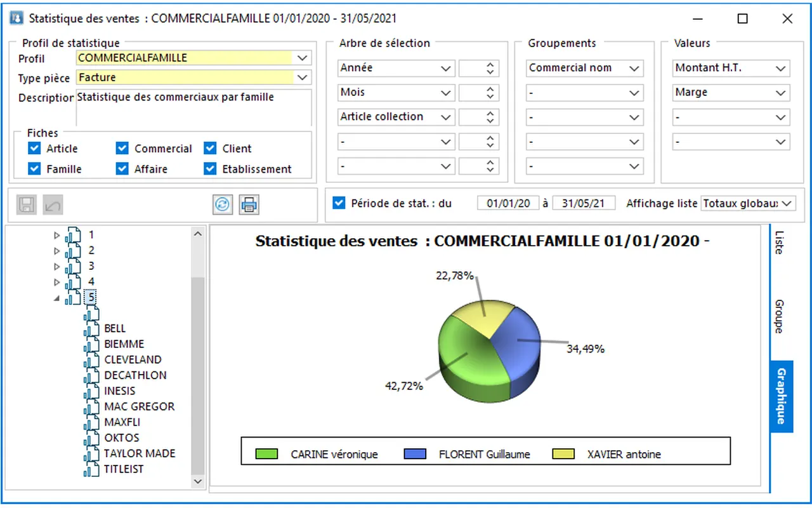The width and height of the screenshot is (812, 508).
Task: Select the Graphique tab
Action: (782, 396)
